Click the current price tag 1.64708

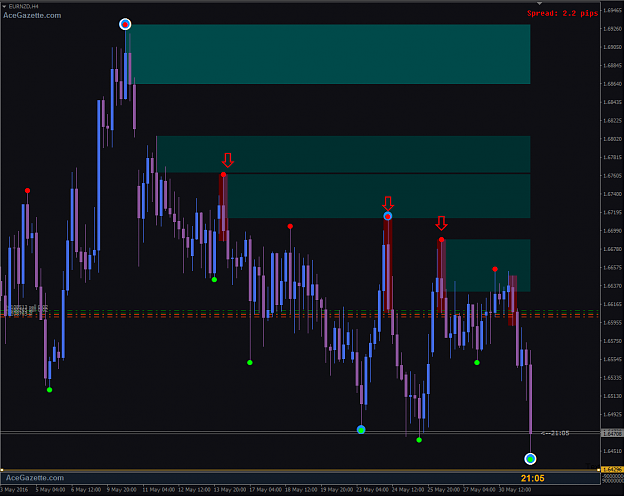point(612,433)
